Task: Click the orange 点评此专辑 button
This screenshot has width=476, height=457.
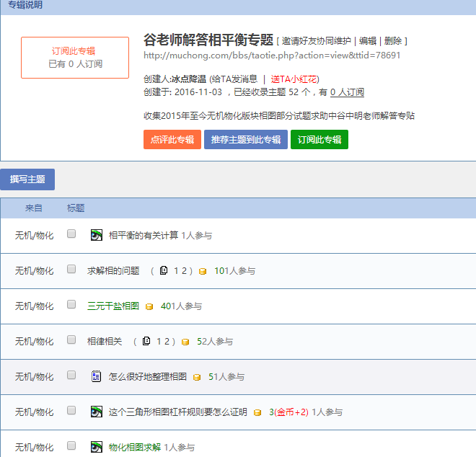Action: click(172, 140)
